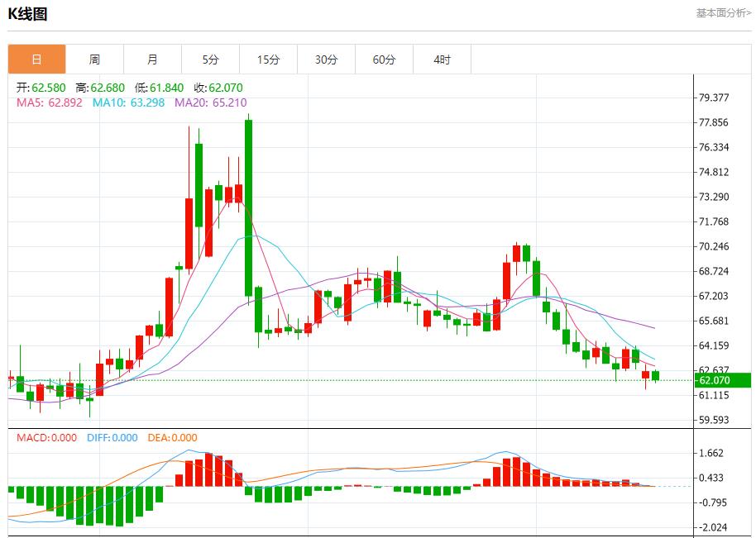Select the 5分 interval
Screen dimensions: 756x538
pyautogui.click(x=210, y=59)
